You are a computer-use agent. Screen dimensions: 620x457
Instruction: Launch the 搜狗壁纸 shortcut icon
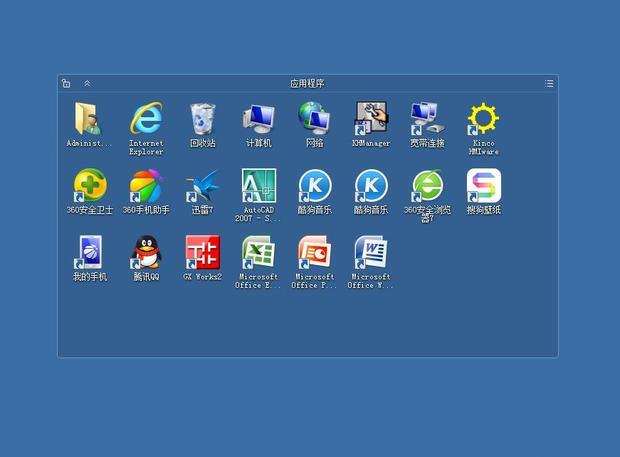pyautogui.click(x=483, y=185)
